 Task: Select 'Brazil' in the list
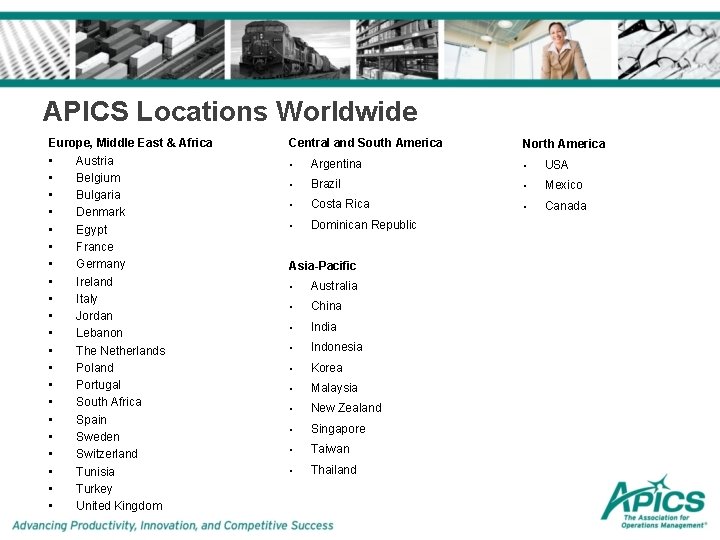click(326, 184)
